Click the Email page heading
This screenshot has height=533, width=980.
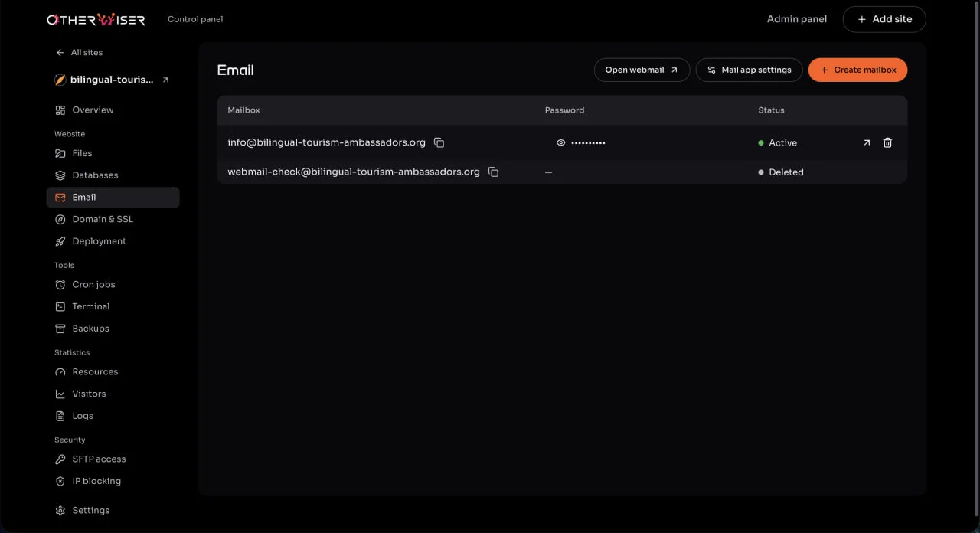click(235, 70)
